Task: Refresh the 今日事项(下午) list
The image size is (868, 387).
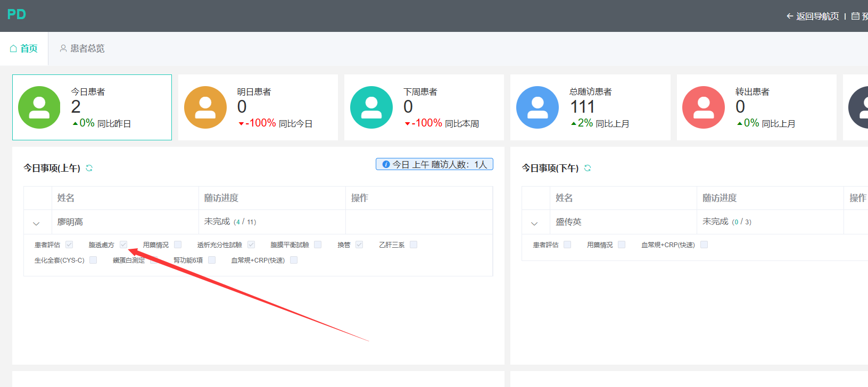Action: click(588, 168)
